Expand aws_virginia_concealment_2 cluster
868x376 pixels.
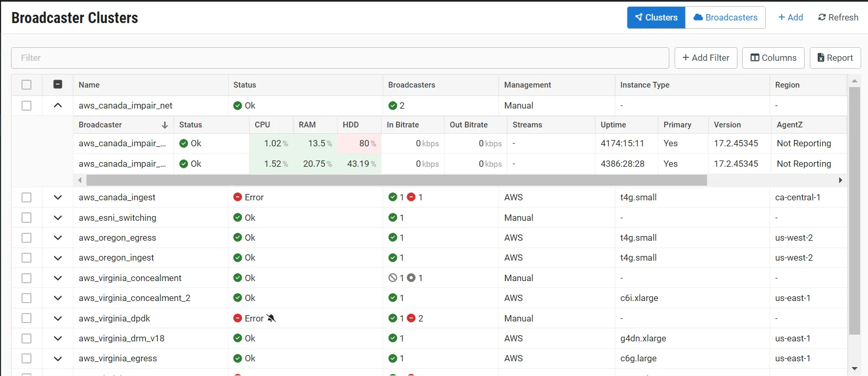click(x=58, y=298)
